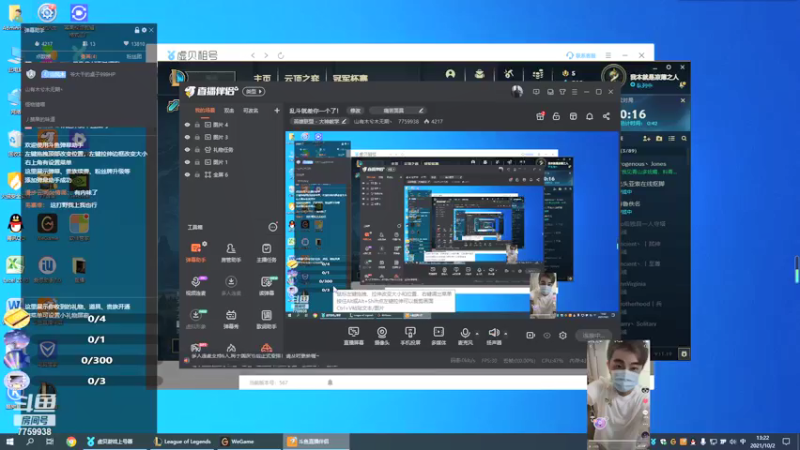Toggle preview eye icon in bottom bar
Screen dimensions: 800x450
tap(547, 335)
